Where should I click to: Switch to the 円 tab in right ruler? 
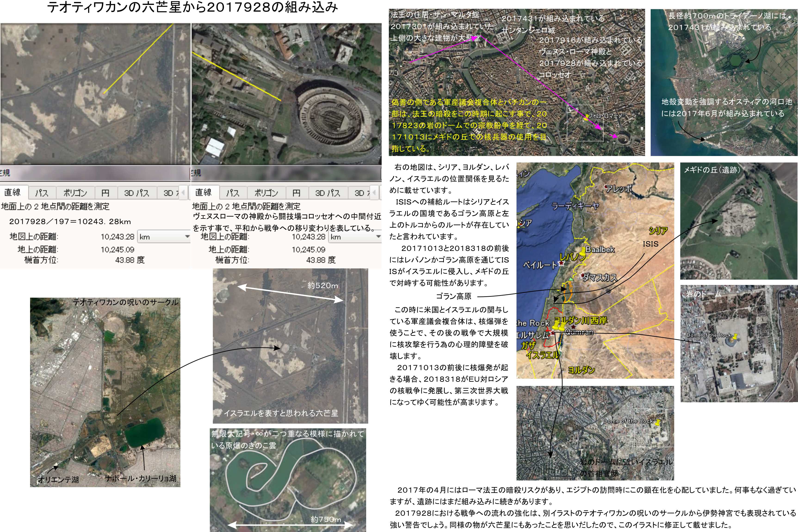click(296, 193)
